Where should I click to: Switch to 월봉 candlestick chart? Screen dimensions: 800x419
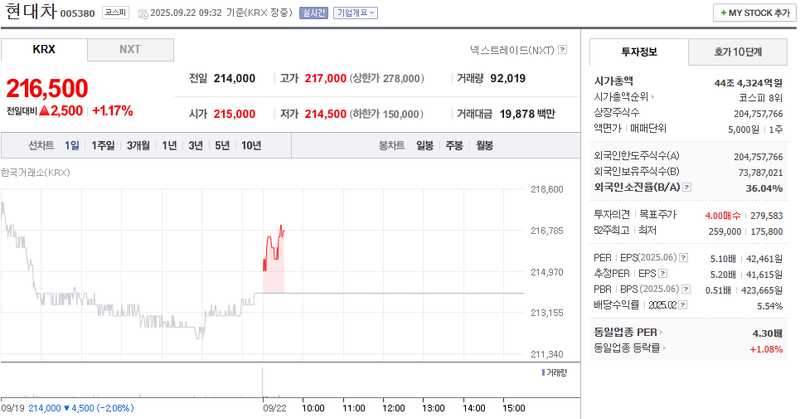click(484, 145)
